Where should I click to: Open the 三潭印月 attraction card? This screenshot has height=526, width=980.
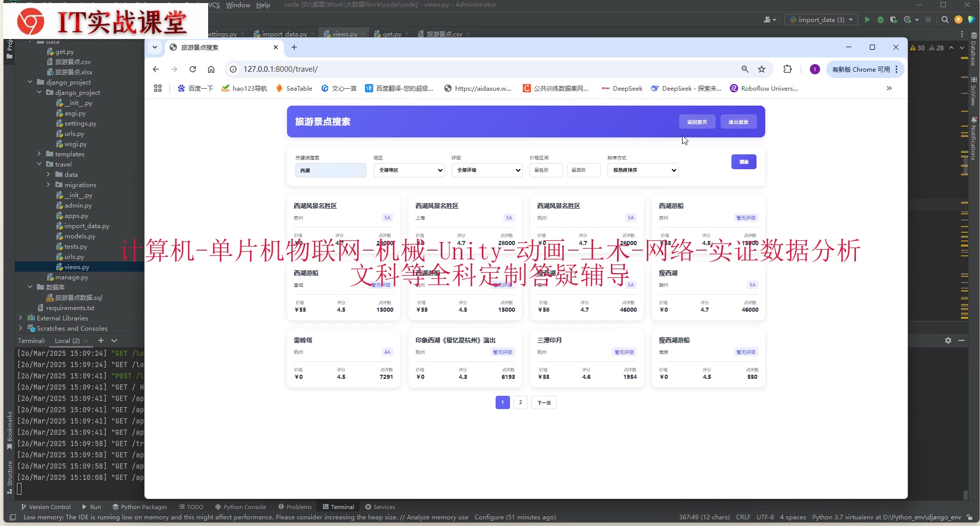tap(587, 358)
